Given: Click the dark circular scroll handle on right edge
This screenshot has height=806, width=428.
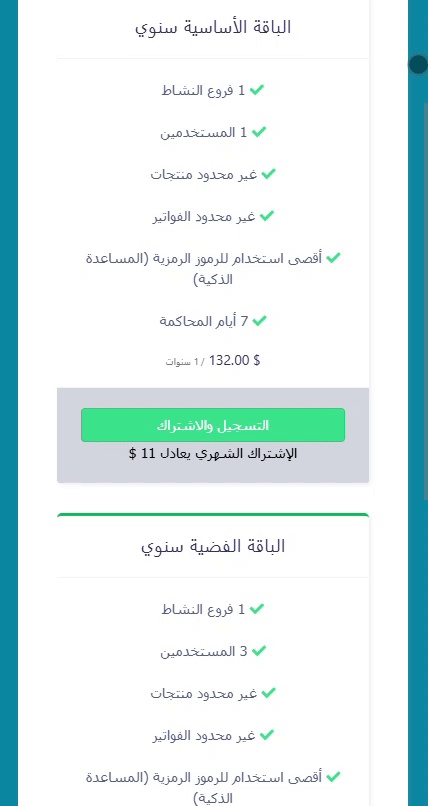Looking at the screenshot, I should point(419,64).
